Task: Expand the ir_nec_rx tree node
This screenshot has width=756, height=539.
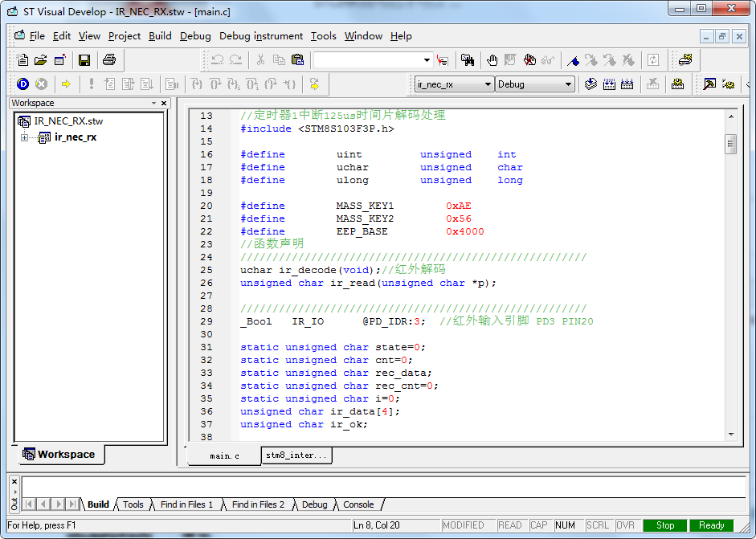Action: (x=24, y=137)
